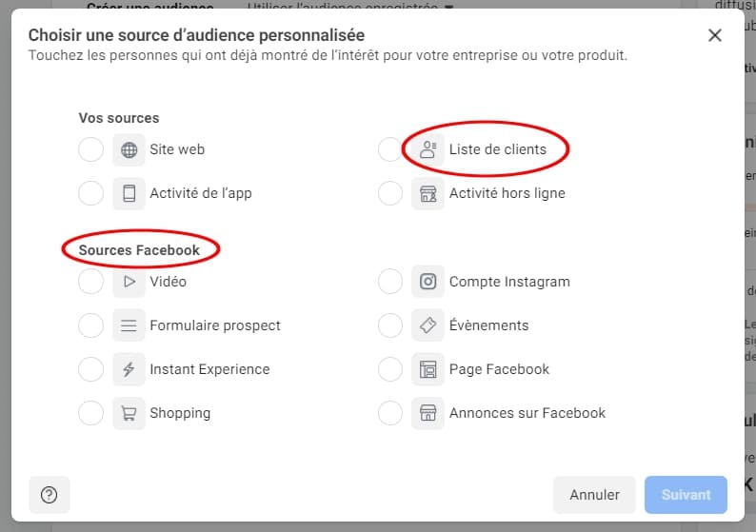Select the Page Facebook radio button
This screenshot has width=756, height=532.
(x=390, y=369)
